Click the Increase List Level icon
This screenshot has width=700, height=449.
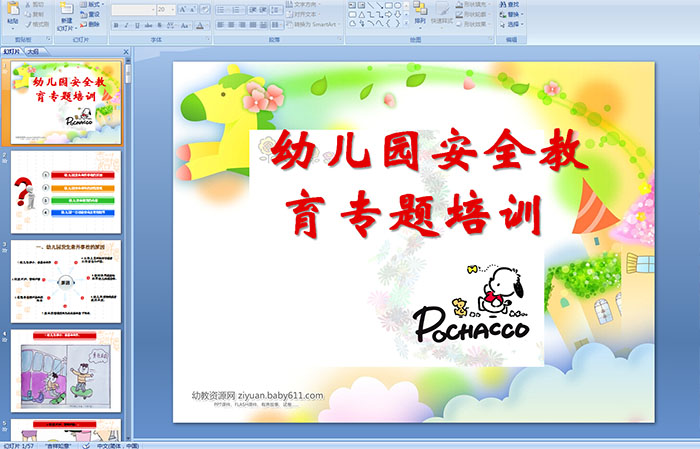coord(263,10)
